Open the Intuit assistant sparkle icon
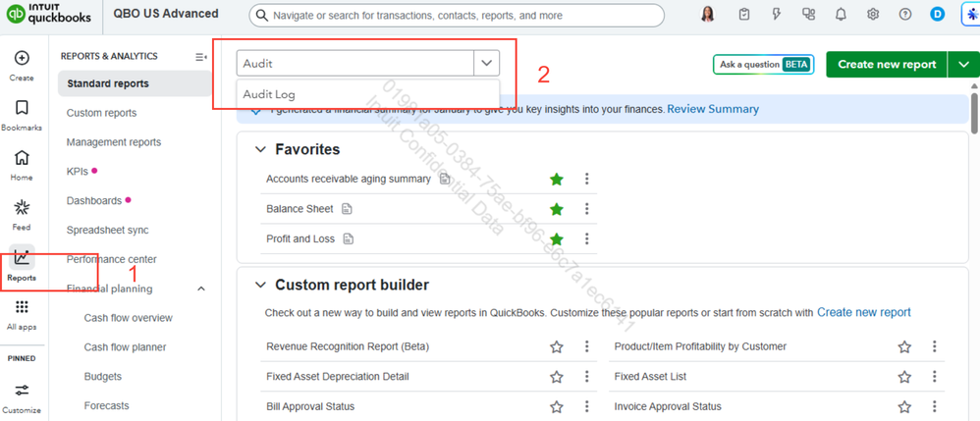The width and height of the screenshot is (980, 421). (x=971, y=15)
